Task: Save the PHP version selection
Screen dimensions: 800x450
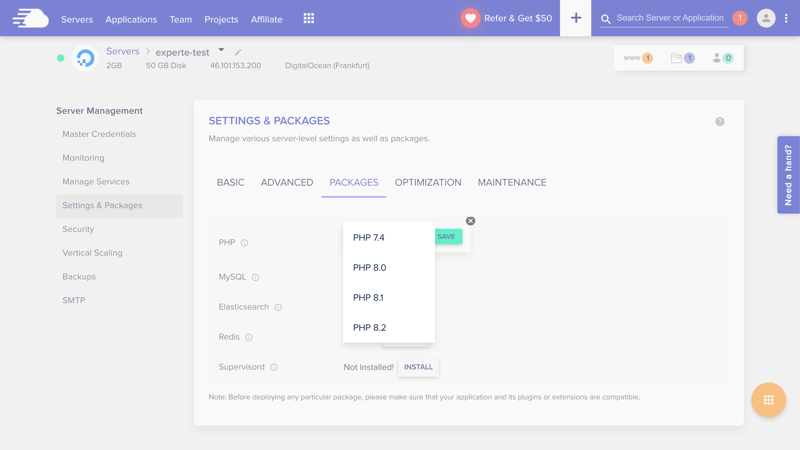Action: [x=446, y=237]
